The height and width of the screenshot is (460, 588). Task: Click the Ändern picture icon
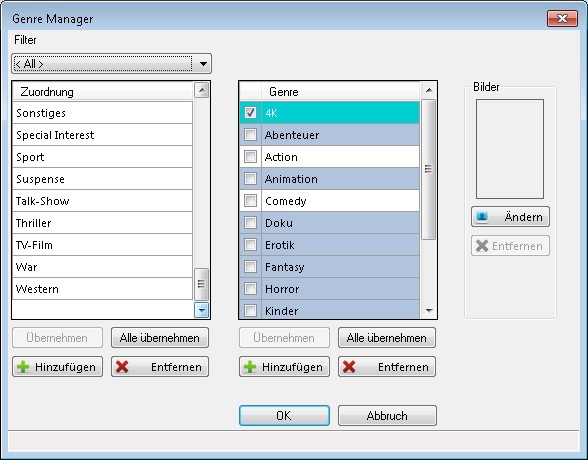pos(482,217)
